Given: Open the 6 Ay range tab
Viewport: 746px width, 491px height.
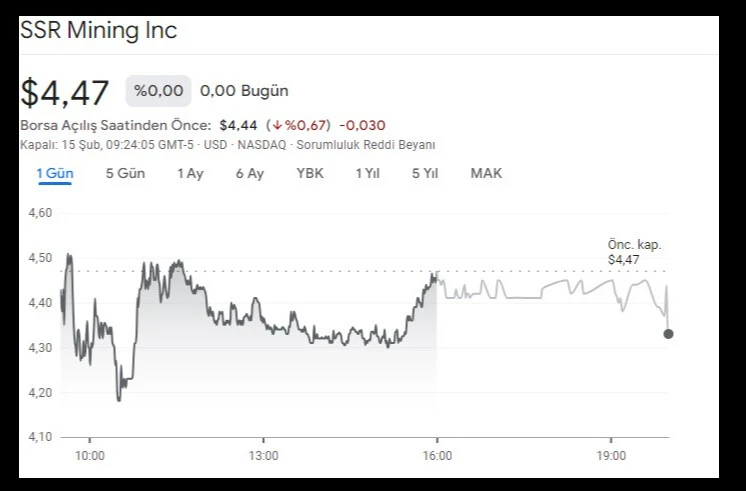Looking at the screenshot, I should point(250,173).
